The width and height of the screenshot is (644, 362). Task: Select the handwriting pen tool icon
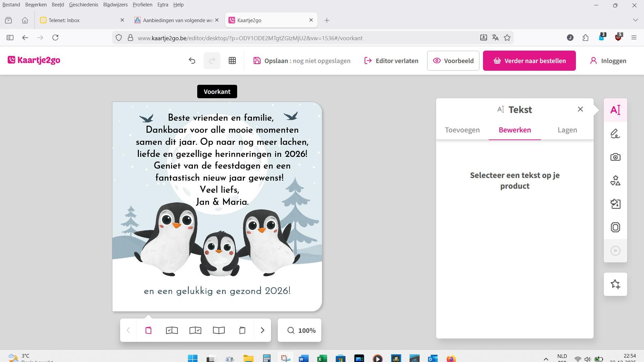pyautogui.click(x=615, y=134)
